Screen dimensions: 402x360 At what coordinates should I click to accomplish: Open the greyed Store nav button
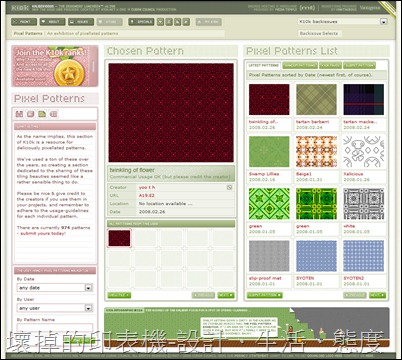(x=110, y=22)
